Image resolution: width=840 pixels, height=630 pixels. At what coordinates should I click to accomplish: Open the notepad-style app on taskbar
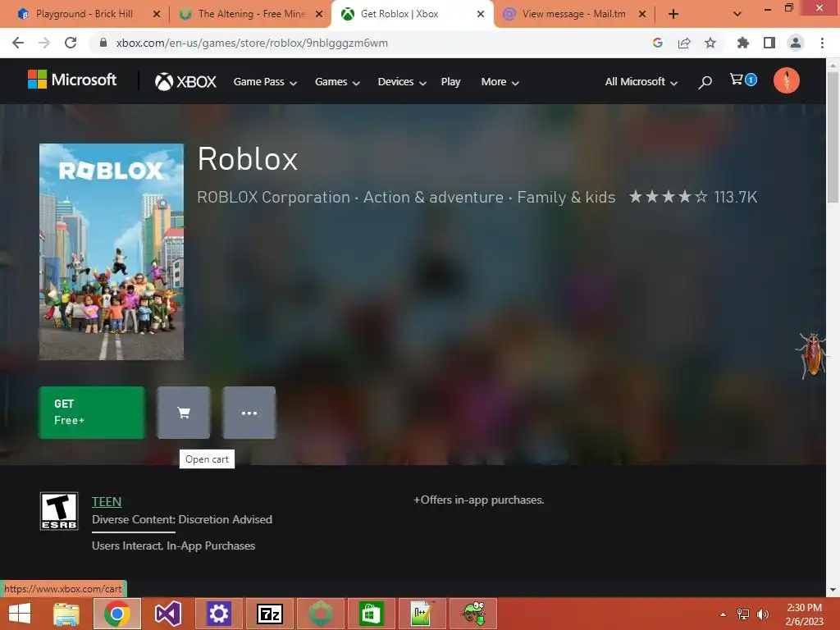click(x=422, y=614)
